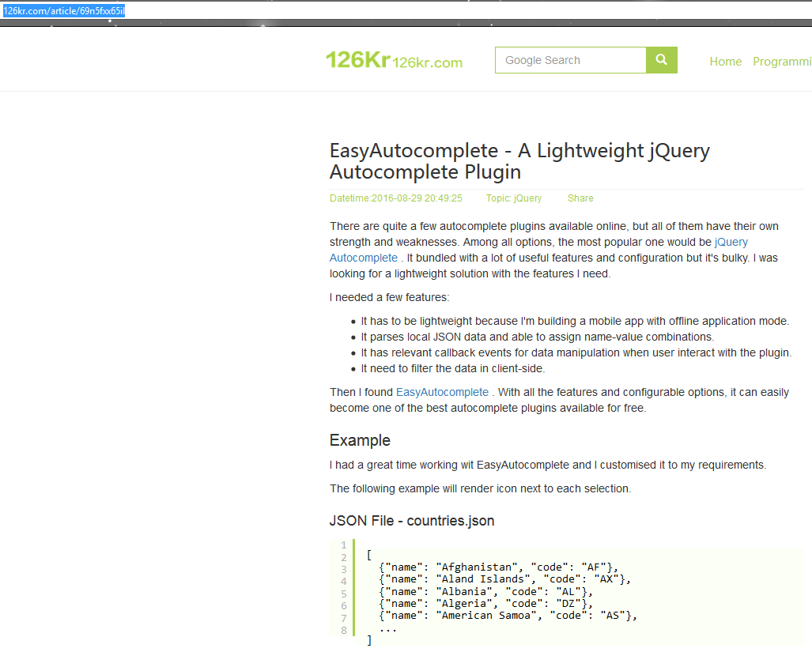
Task: Select the browser address bar URL
Action: point(63,11)
